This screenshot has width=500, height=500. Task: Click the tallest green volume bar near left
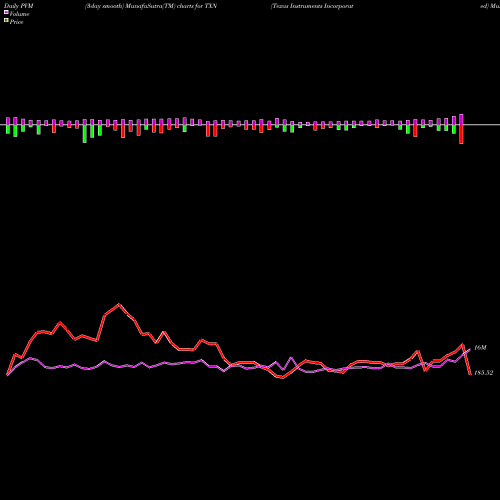pos(85,134)
